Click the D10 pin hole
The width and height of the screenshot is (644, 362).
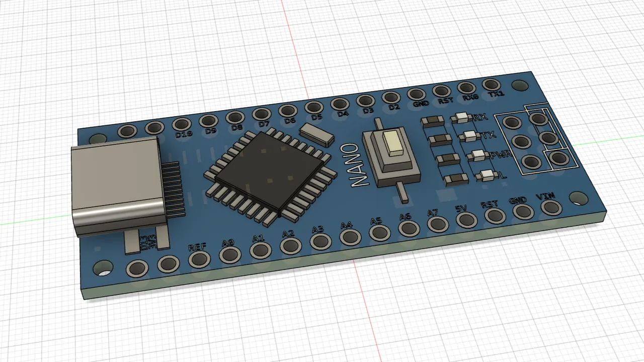182,124
